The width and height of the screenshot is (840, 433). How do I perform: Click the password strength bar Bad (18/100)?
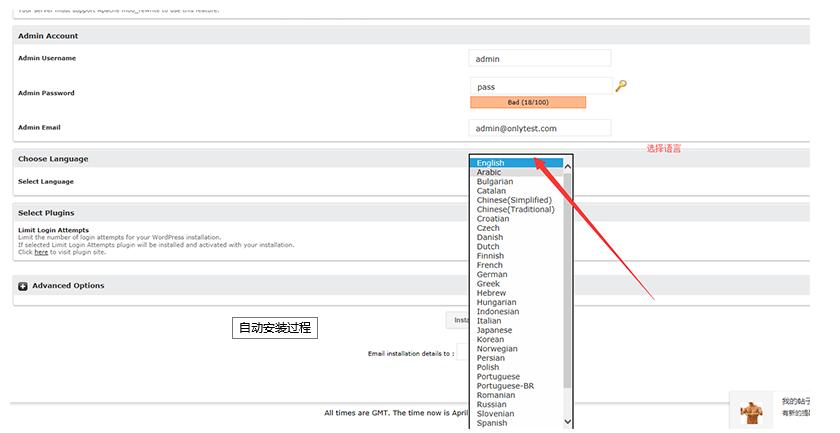point(528,102)
